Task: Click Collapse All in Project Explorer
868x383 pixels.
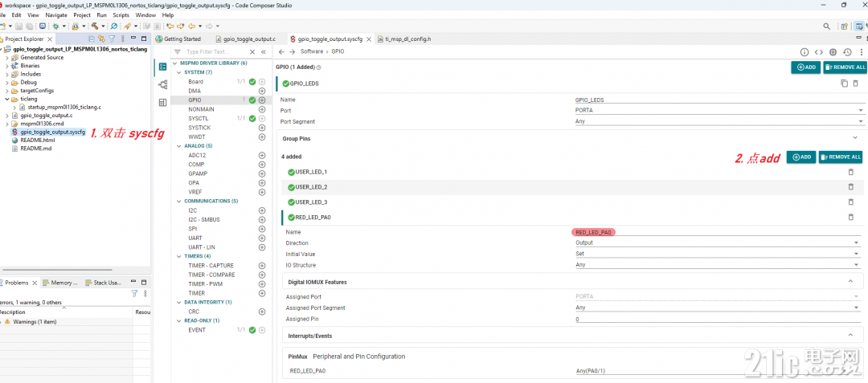Action: (92, 39)
